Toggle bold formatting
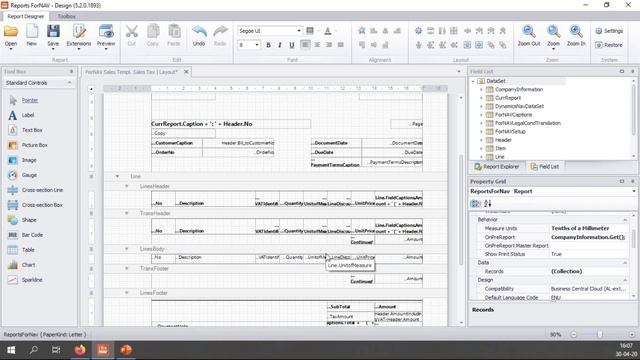The image size is (640, 360). pyautogui.click(x=268, y=45)
